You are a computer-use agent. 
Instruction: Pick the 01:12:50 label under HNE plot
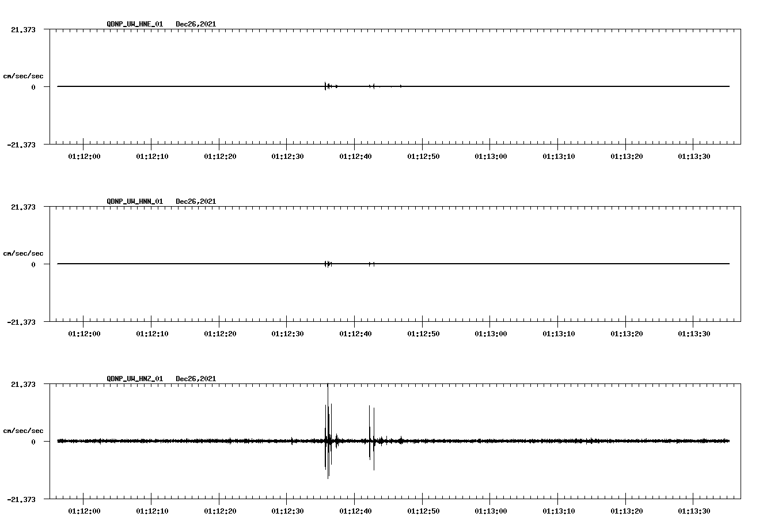coord(423,157)
